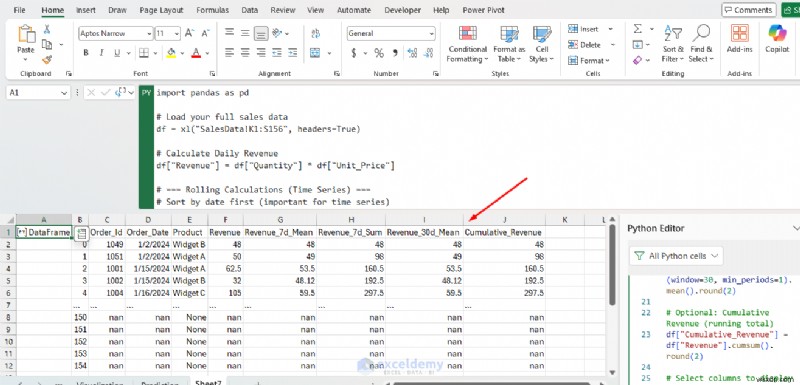Open the Add-ins gallery
Image resolution: width=800 pixels, height=385 pixels.
click(x=740, y=39)
